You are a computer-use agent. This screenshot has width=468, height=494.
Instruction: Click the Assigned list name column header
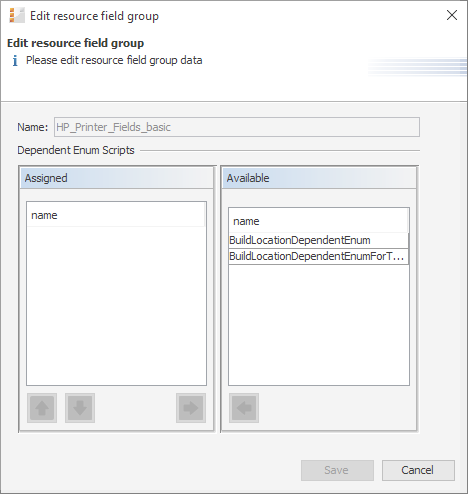116,215
